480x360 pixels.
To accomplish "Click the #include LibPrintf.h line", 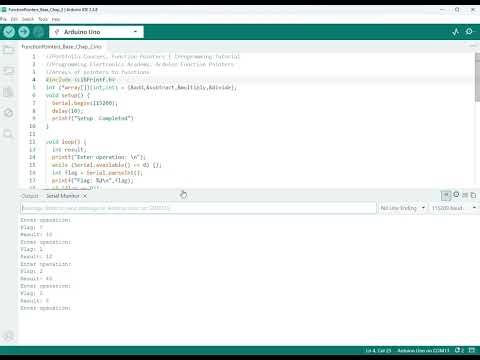I will coord(81,80).
